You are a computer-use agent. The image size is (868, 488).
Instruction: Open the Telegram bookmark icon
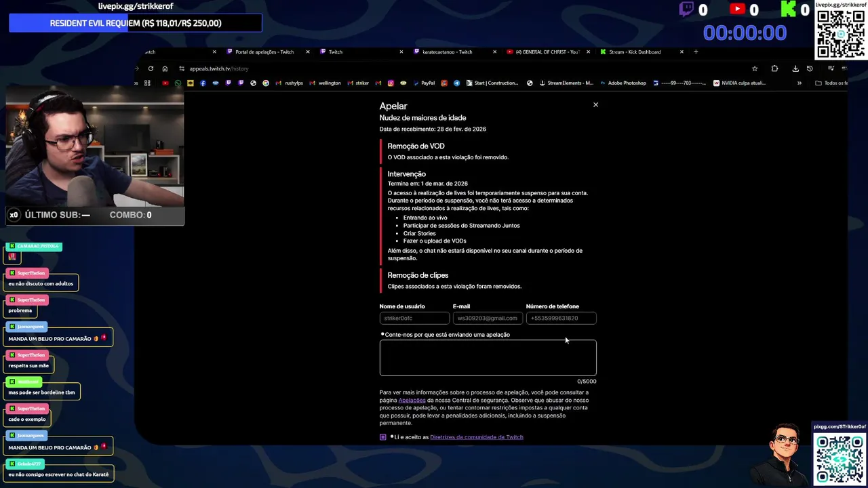tap(457, 83)
